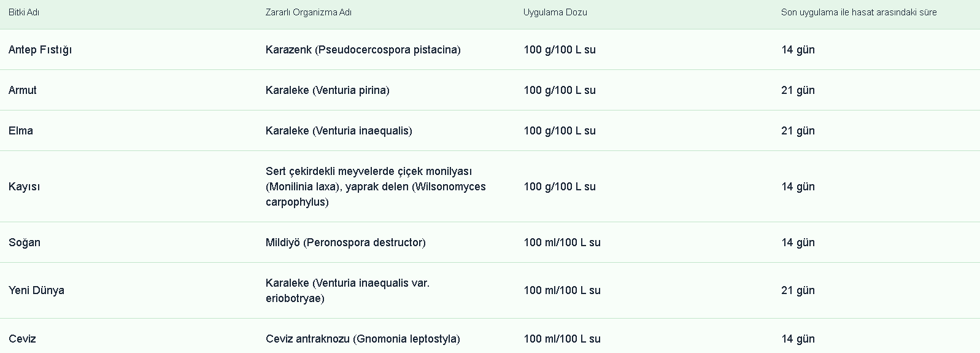Select the "Yeni Dünya" plant name
The image size is (980, 353).
pyautogui.click(x=36, y=290)
